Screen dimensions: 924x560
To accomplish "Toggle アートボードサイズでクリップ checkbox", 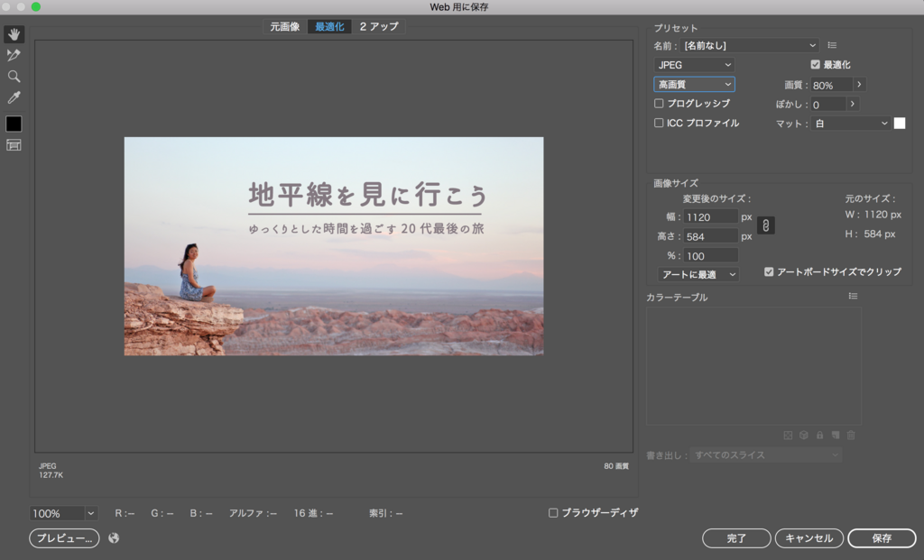I will tap(769, 271).
